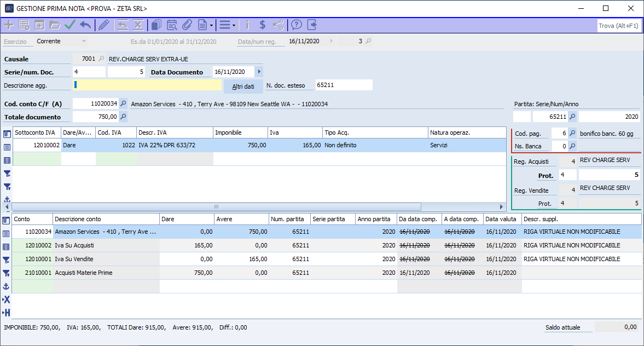644x346 pixels.
Task: Expand the Esercizio 'Corrente' dropdown
Action: point(84,41)
